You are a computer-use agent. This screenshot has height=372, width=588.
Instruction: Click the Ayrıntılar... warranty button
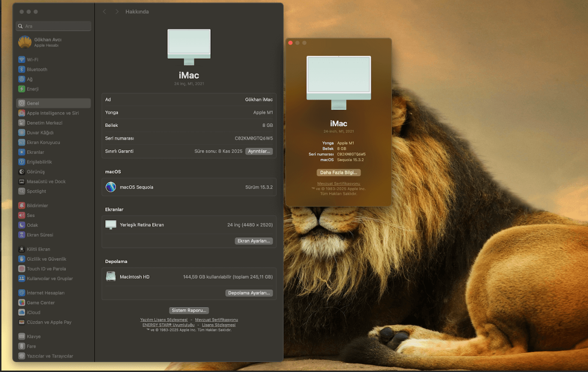[259, 151]
